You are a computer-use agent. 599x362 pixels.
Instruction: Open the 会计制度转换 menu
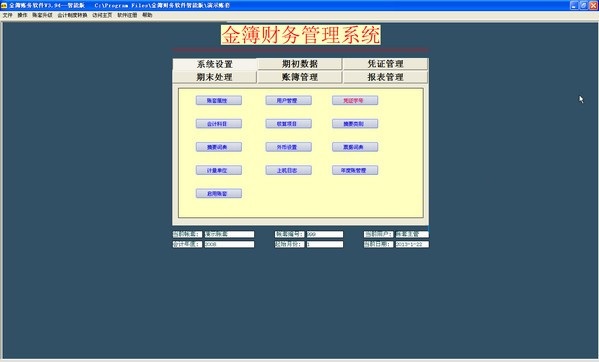(72, 15)
